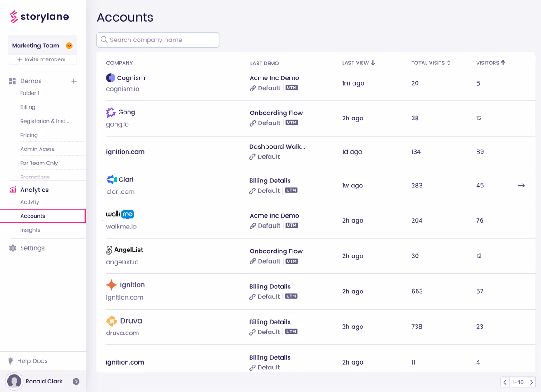Image resolution: width=541 pixels, height=392 pixels.
Task: Open Onboarding Flow in AngelList row
Action: [x=276, y=251]
